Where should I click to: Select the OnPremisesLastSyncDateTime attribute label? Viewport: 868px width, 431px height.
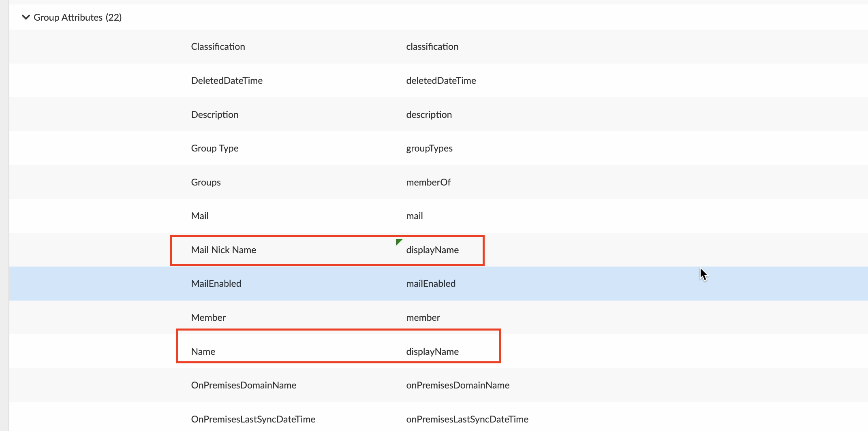pos(253,419)
